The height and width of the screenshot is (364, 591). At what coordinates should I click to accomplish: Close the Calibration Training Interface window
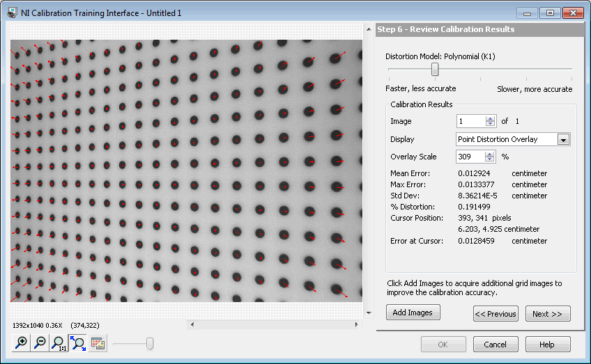[574, 13]
